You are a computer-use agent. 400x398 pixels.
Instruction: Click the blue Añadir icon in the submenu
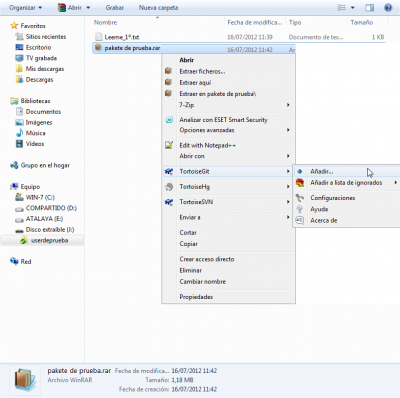pyautogui.click(x=300, y=171)
